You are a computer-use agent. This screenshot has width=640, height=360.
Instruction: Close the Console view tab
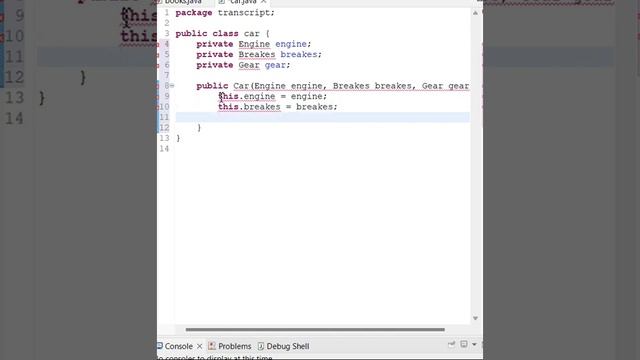200,346
